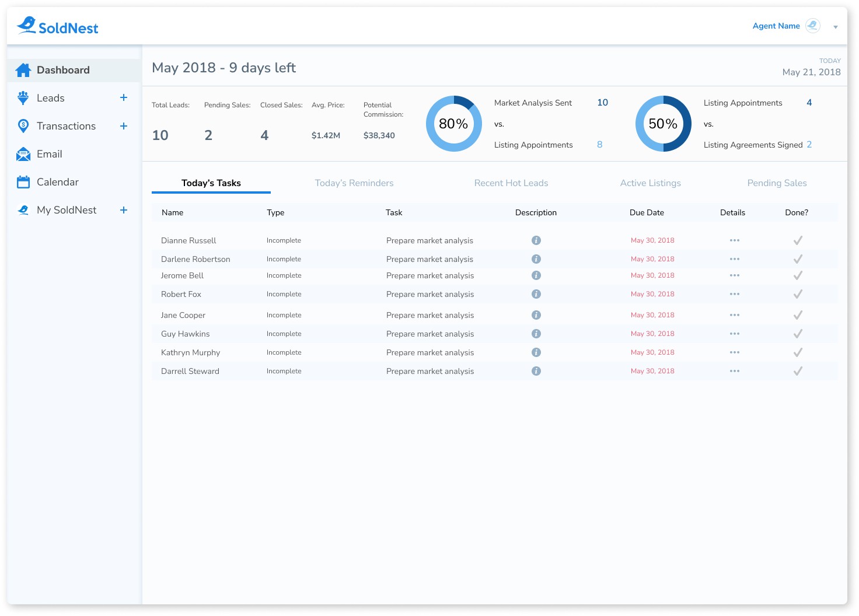This screenshot has height=616, width=859.
Task: Go to Calendar menu item
Action: tap(58, 182)
